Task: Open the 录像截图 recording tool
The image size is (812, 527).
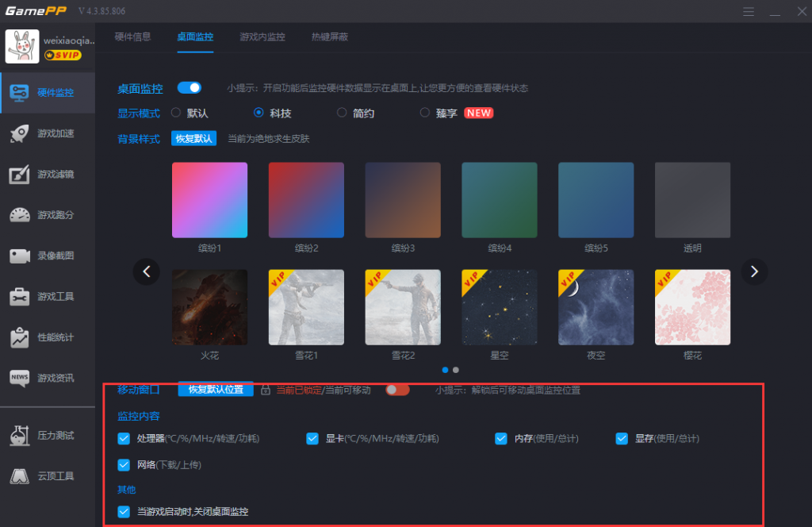Action: [48, 256]
